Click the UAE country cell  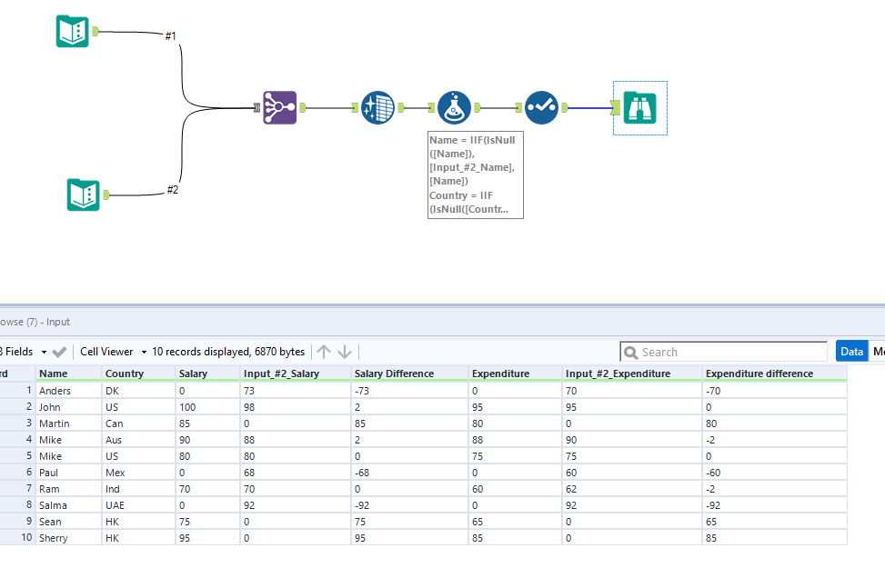pos(139,505)
